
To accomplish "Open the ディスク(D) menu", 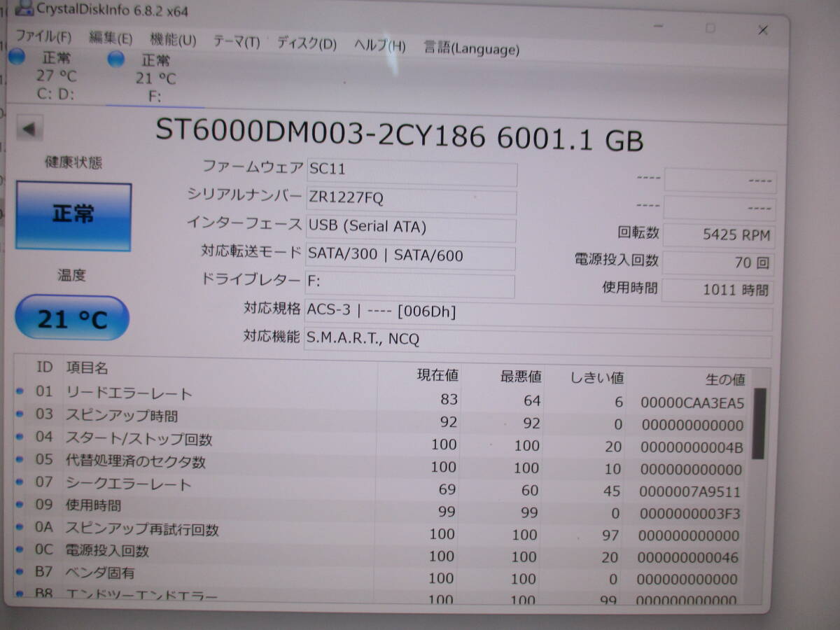I will pyautogui.click(x=307, y=44).
